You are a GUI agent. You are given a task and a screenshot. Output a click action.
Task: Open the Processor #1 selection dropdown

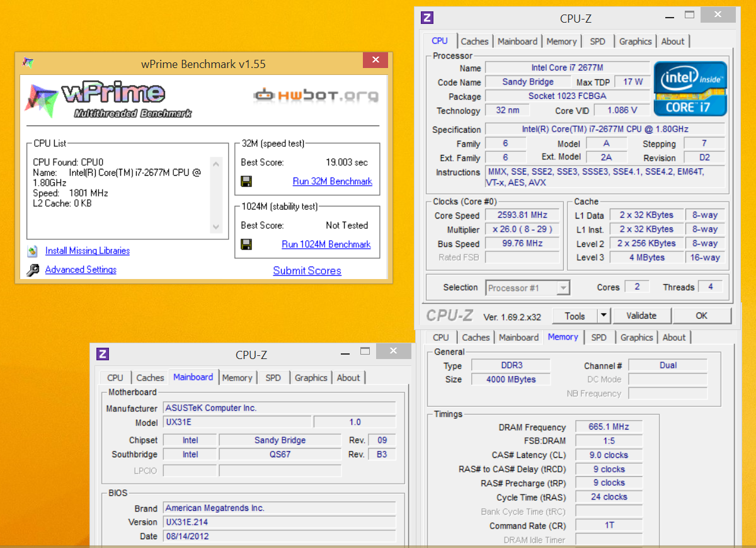(563, 288)
